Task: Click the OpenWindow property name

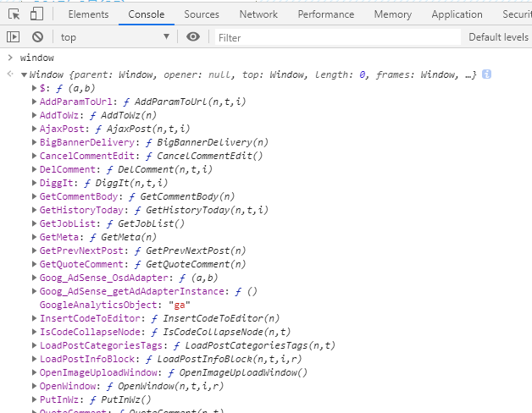Action: pyautogui.click(x=68, y=386)
